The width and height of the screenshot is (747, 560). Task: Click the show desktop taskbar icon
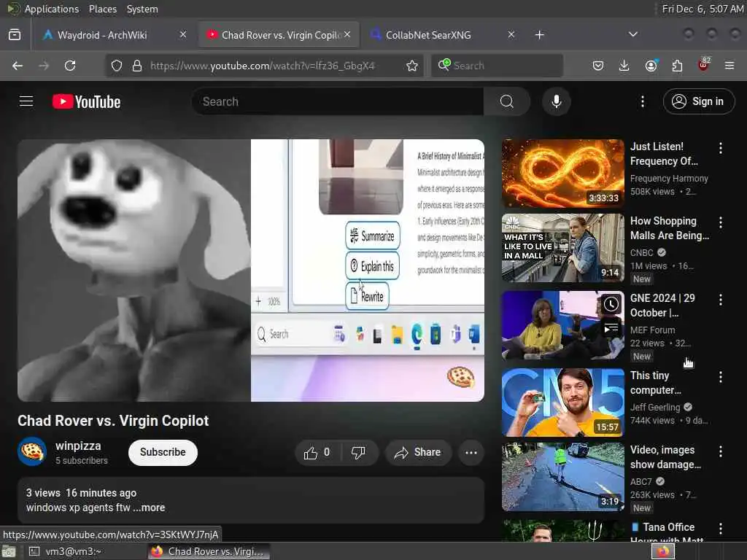(x=9, y=551)
